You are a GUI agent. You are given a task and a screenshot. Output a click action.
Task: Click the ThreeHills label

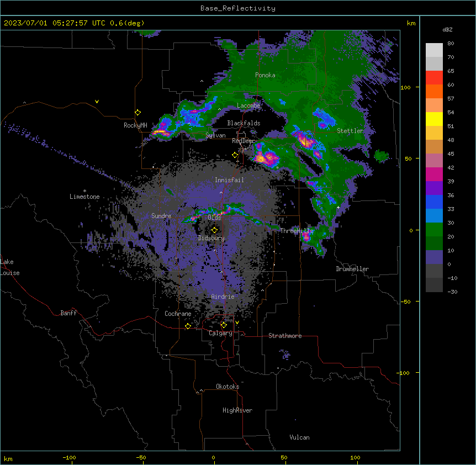(297, 231)
